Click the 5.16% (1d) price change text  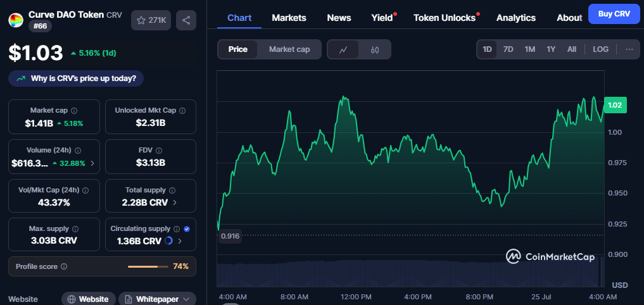98,53
